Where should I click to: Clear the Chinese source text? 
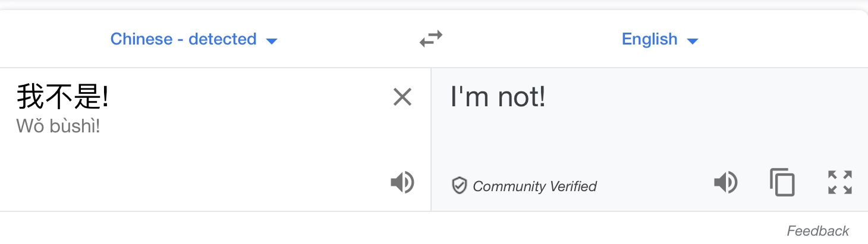[402, 97]
